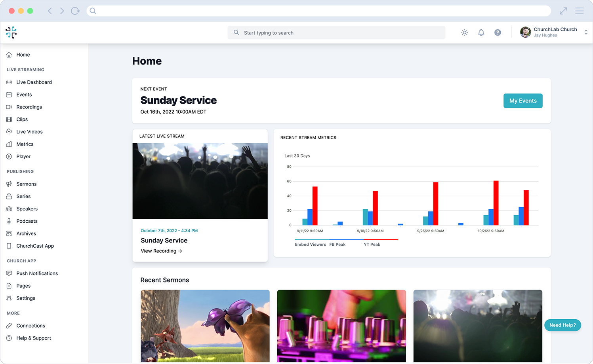The height and width of the screenshot is (364, 593).
Task: Go to Push Notifications in sidebar
Action: (37, 273)
